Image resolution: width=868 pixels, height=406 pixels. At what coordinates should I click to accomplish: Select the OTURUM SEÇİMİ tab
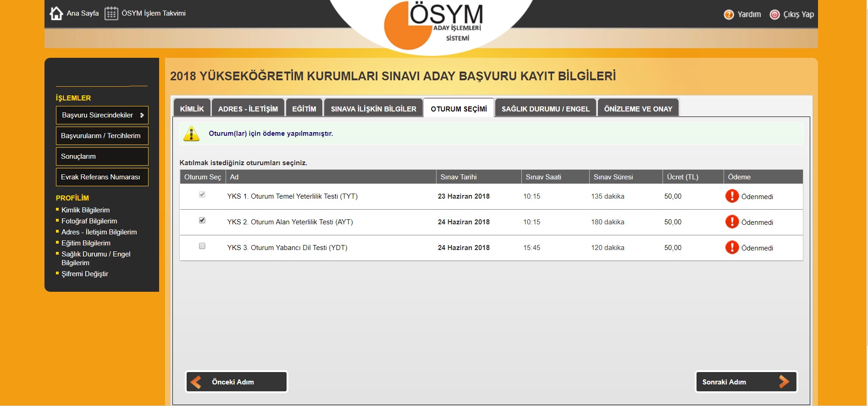(459, 108)
